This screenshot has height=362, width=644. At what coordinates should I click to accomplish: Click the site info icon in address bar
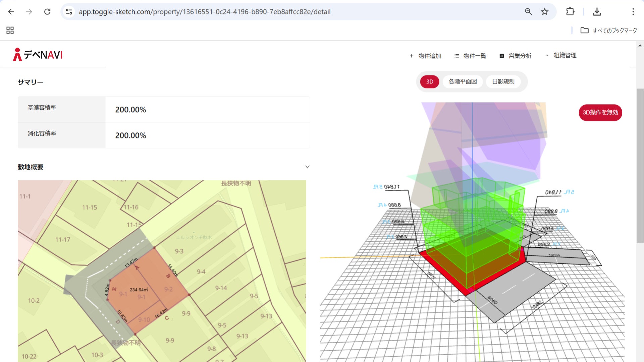click(69, 12)
